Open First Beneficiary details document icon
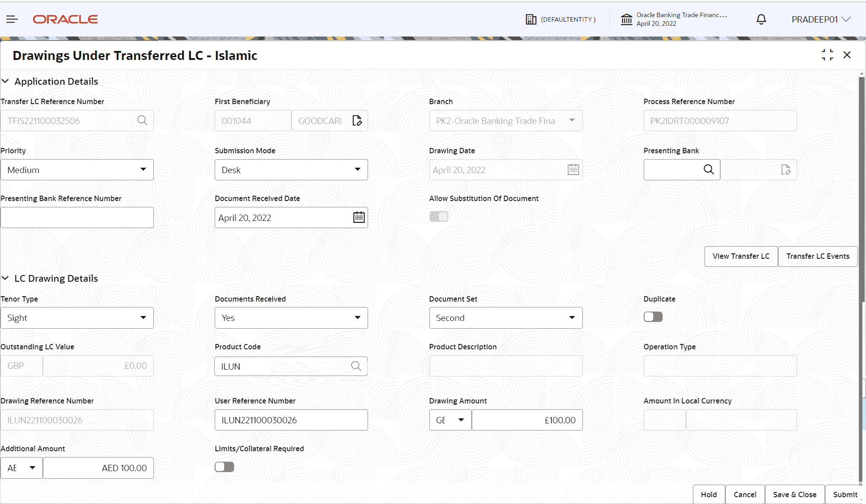The width and height of the screenshot is (866, 504). click(x=357, y=120)
